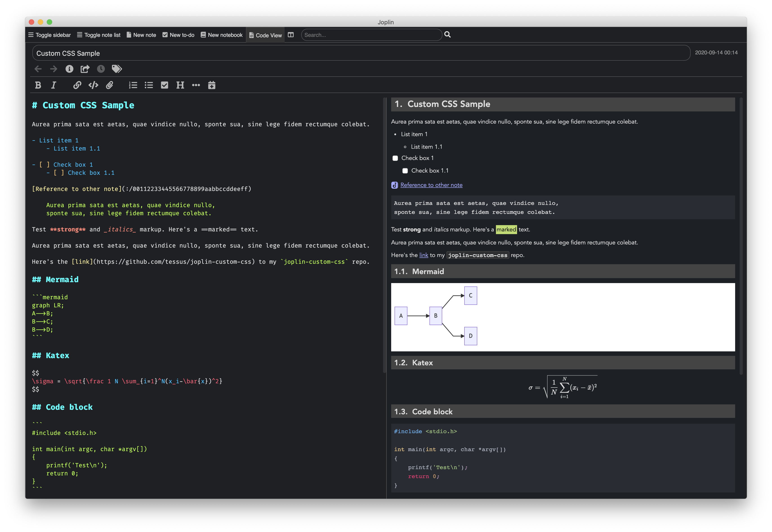Insert numbered list icon

click(133, 85)
